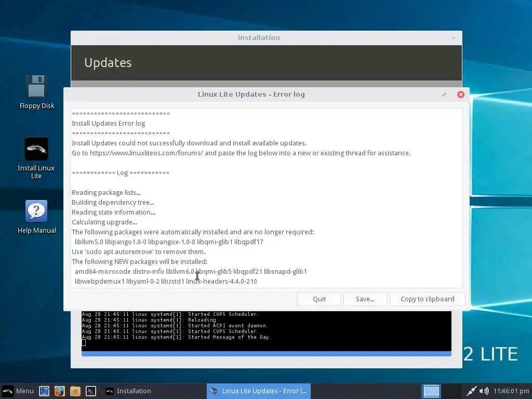532x399 pixels.
Task: Click the Quit button in error log
Action: pos(319,299)
